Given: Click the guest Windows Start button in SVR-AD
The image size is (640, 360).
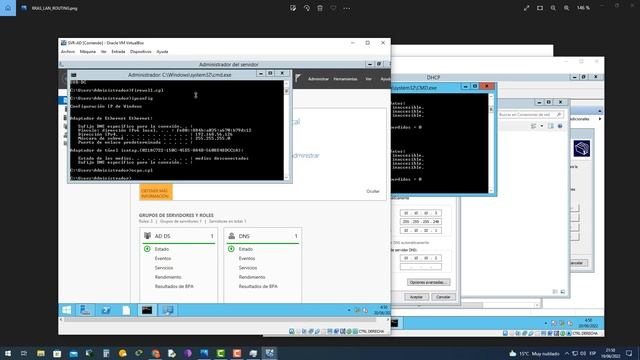Looking at the screenshot, I should click(x=67, y=310).
